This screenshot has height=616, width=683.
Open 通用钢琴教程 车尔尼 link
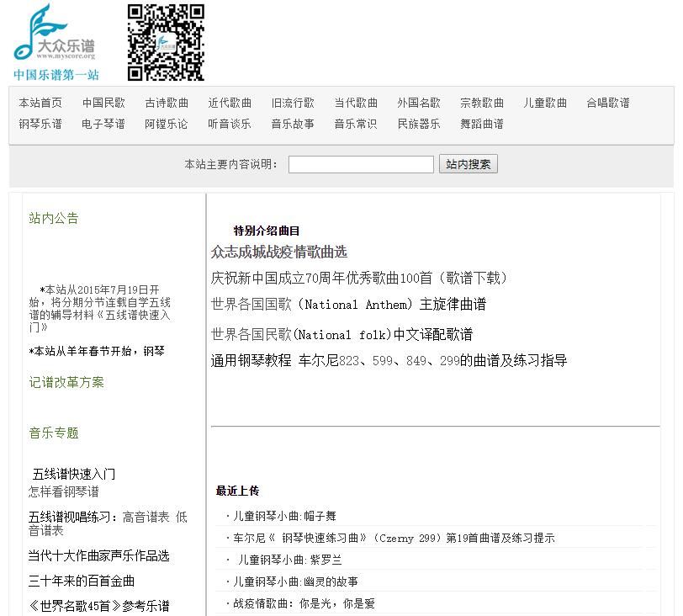tap(389, 360)
